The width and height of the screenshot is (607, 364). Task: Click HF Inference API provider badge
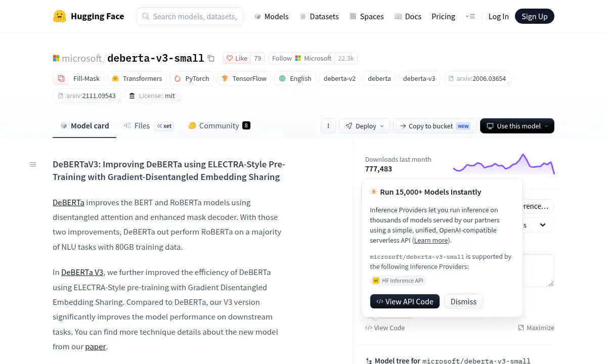[x=398, y=281]
